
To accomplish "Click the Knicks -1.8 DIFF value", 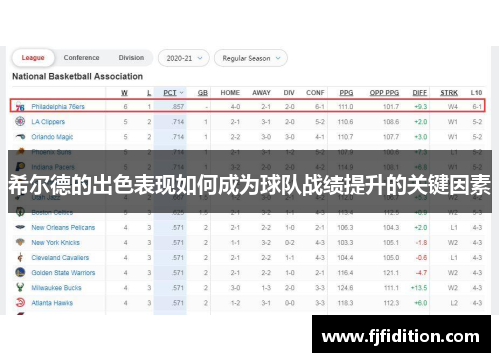I will (x=421, y=242).
